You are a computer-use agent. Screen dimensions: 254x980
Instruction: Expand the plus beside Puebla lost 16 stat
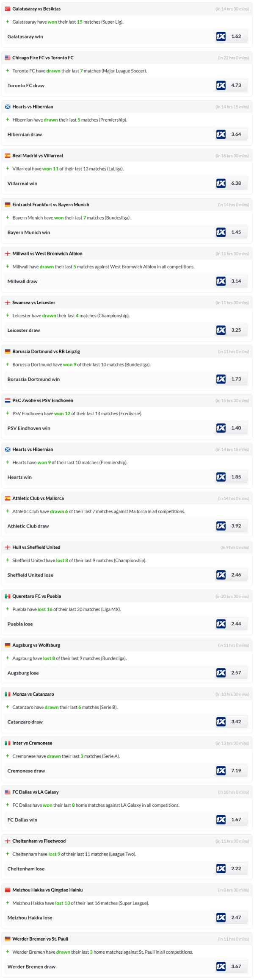(x=8, y=609)
